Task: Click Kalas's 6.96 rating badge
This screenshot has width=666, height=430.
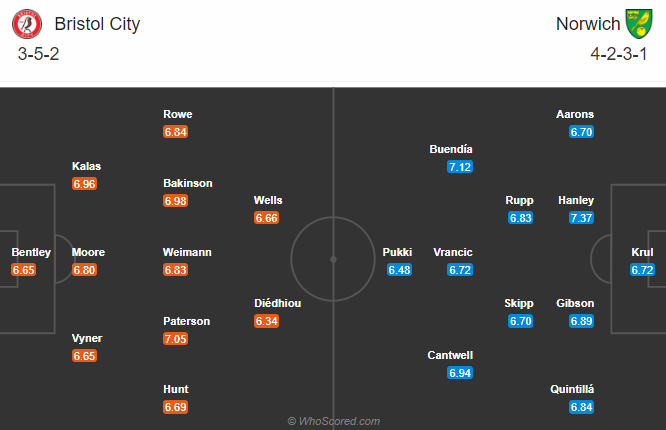Action: tap(84, 184)
